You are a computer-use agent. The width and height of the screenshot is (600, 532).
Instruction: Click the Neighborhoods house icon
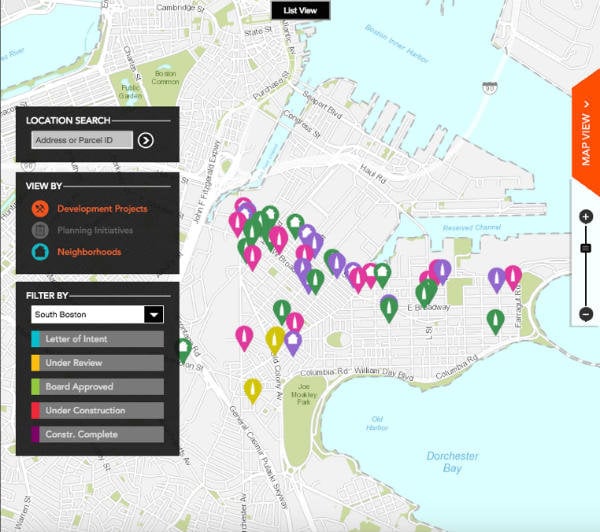click(x=40, y=252)
